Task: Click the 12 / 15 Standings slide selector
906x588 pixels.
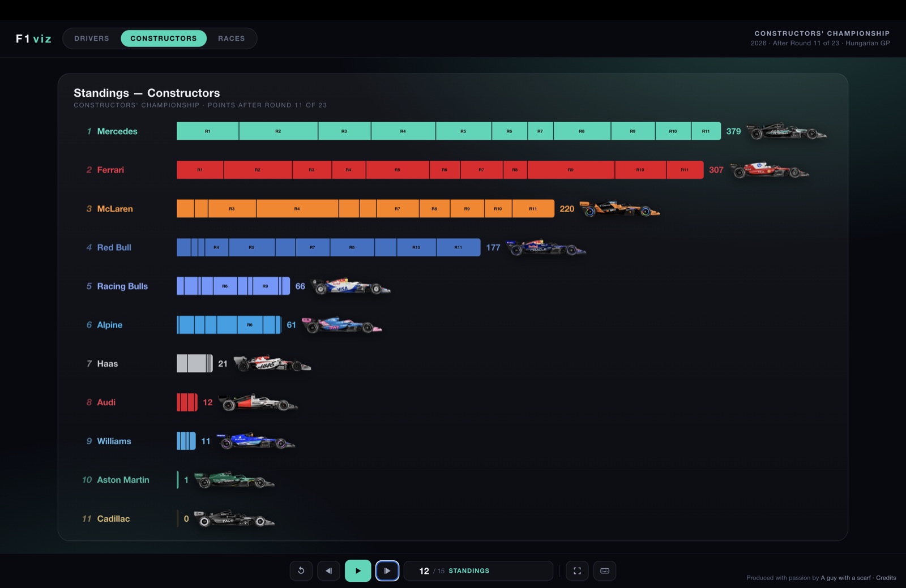Action: coord(478,570)
